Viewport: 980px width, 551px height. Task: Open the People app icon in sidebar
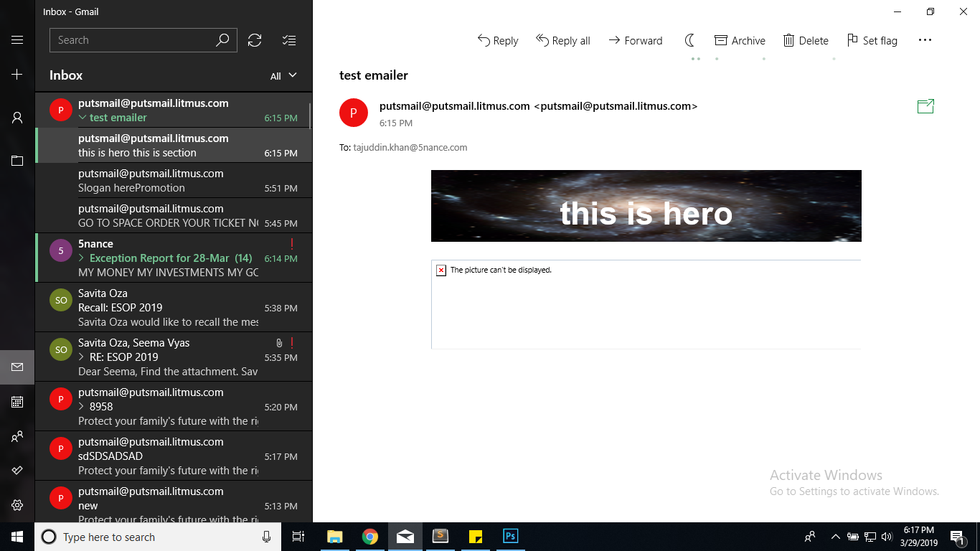17,436
